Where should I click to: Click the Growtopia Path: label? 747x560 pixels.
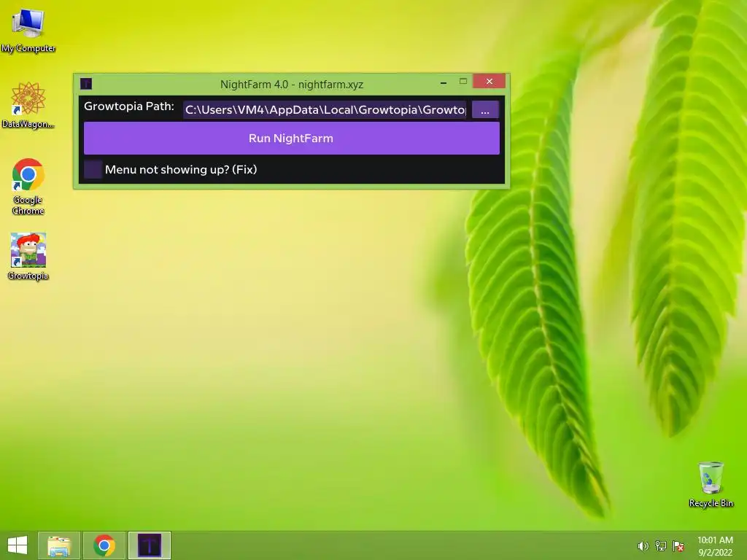[x=129, y=106]
